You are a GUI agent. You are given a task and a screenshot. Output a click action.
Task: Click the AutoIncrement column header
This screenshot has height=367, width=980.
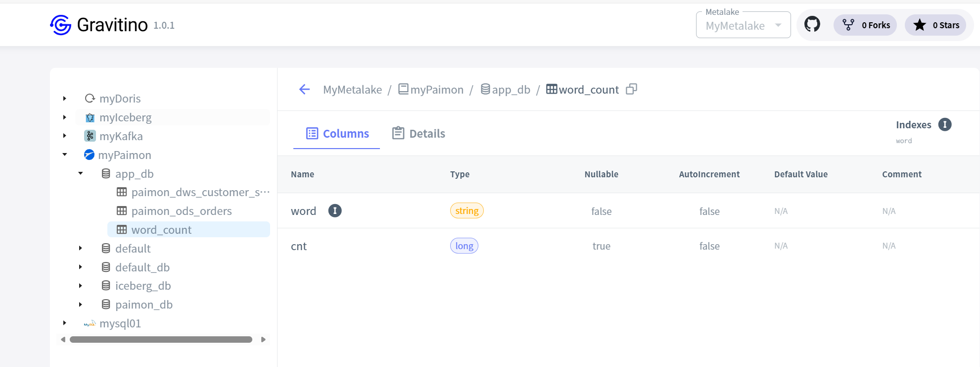[709, 174]
